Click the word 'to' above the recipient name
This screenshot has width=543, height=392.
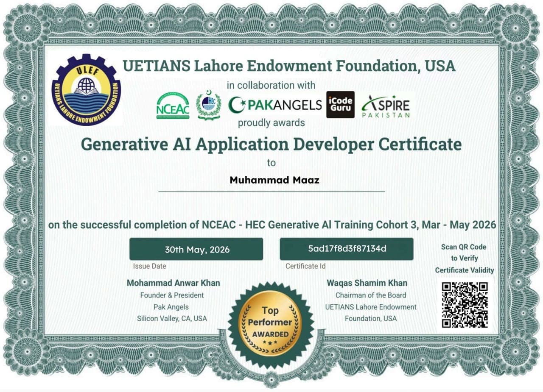pos(271,163)
